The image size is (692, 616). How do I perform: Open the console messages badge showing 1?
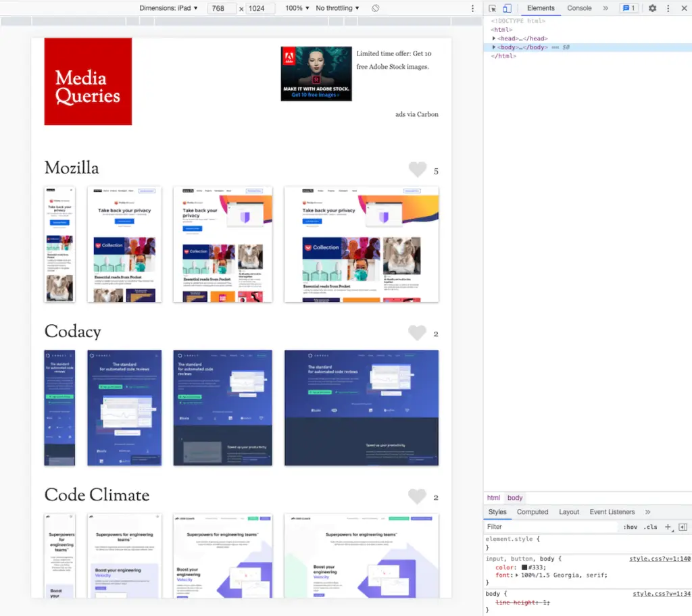(630, 8)
